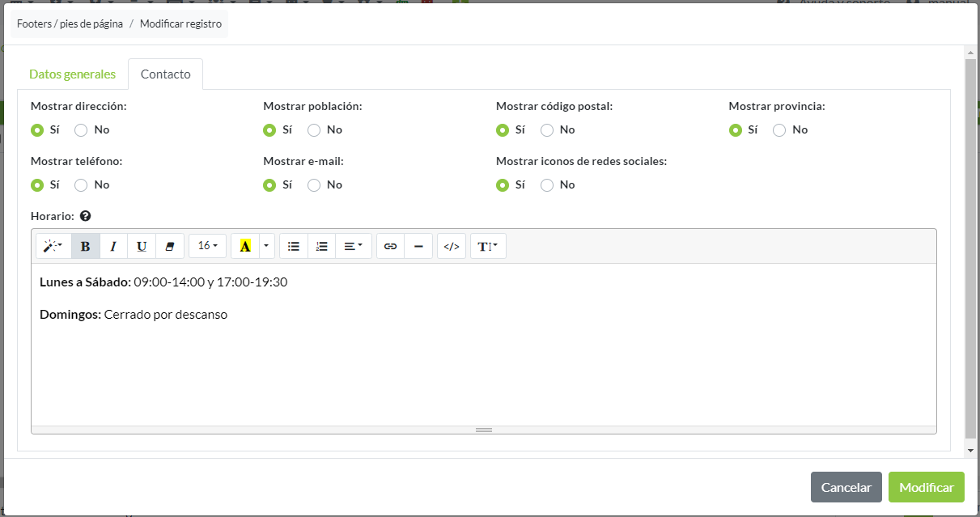Select No for Mostrar teléfono
Viewport: 980px width, 517px height.
coord(81,185)
